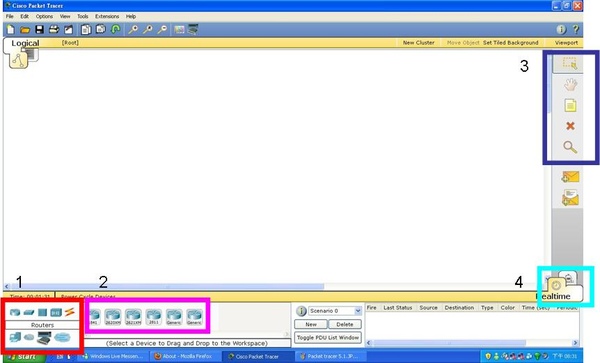600x363 pixels.
Task: Switch to Windows Live Messenger taskbar item
Action: pyautogui.click(x=113, y=356)
